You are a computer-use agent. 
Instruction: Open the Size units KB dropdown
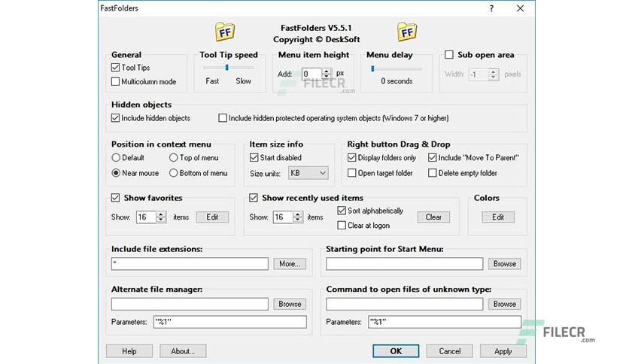(308, 173)
